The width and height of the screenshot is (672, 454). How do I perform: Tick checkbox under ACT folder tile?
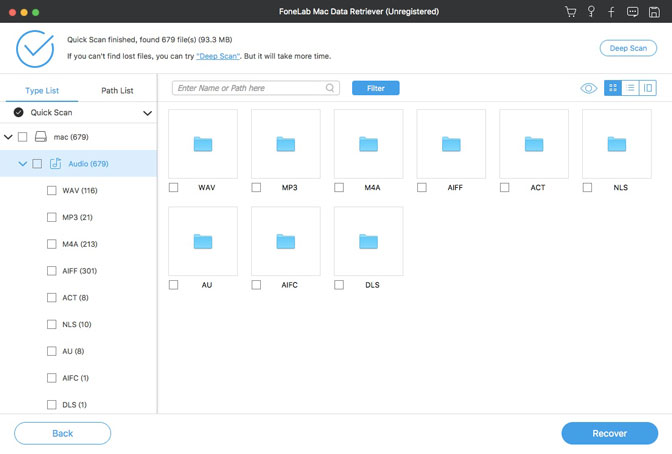point(504,187)
